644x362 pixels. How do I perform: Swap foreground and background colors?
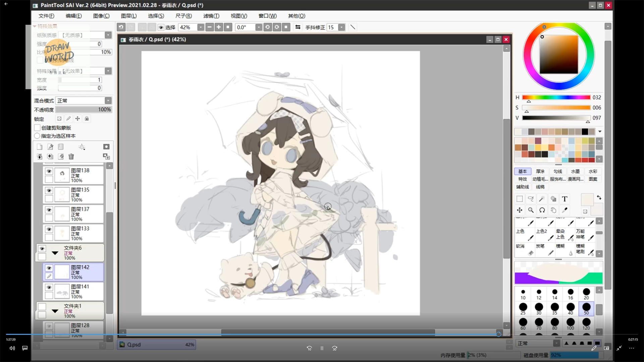[x=599, y=197]
